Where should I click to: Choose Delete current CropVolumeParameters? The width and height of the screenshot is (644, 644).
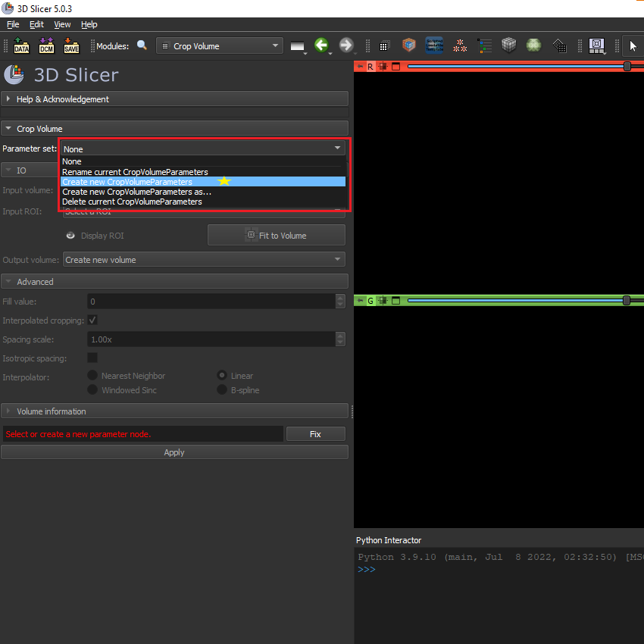pyautogui.click(x=203, y=202)
